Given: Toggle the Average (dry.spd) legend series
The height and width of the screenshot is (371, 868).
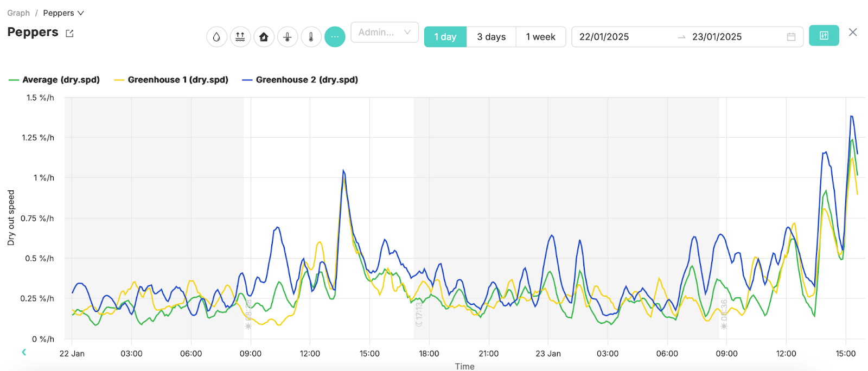Looking at the screenshot, I should tap(54, 80).
